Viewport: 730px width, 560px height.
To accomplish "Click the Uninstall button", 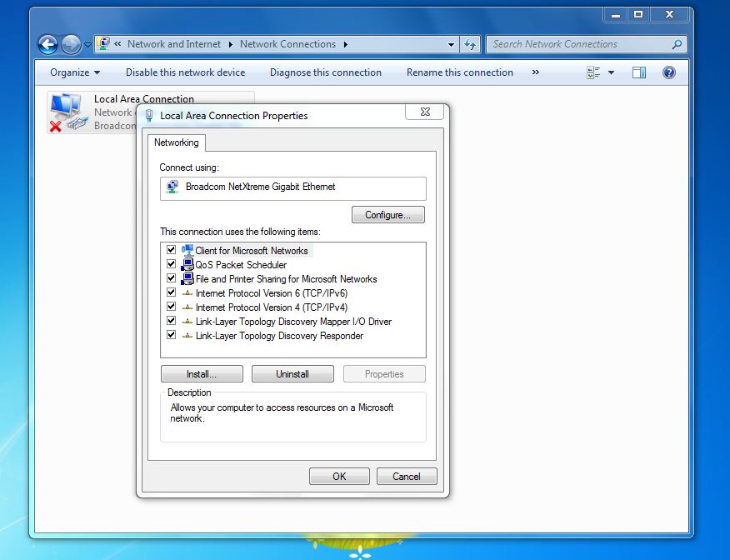I will 292,374.
